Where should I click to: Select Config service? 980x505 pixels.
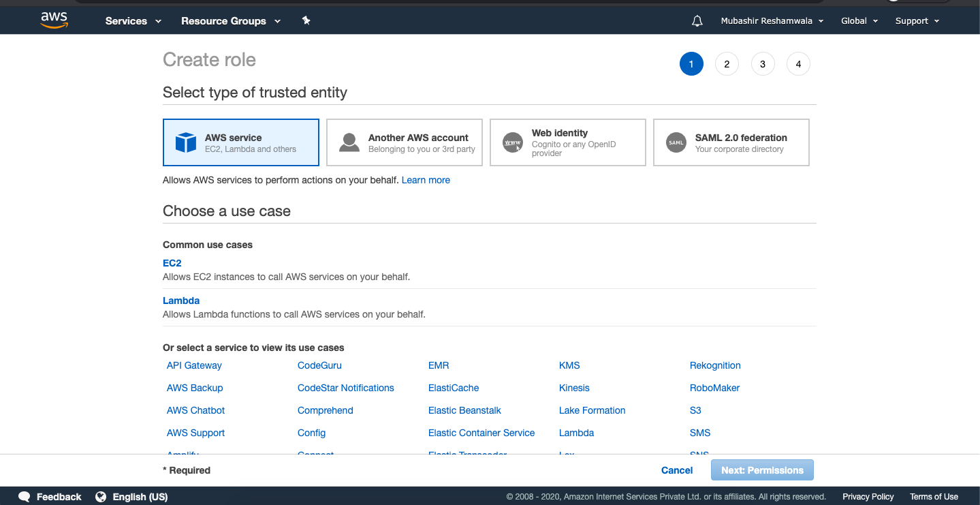(311, 433)
